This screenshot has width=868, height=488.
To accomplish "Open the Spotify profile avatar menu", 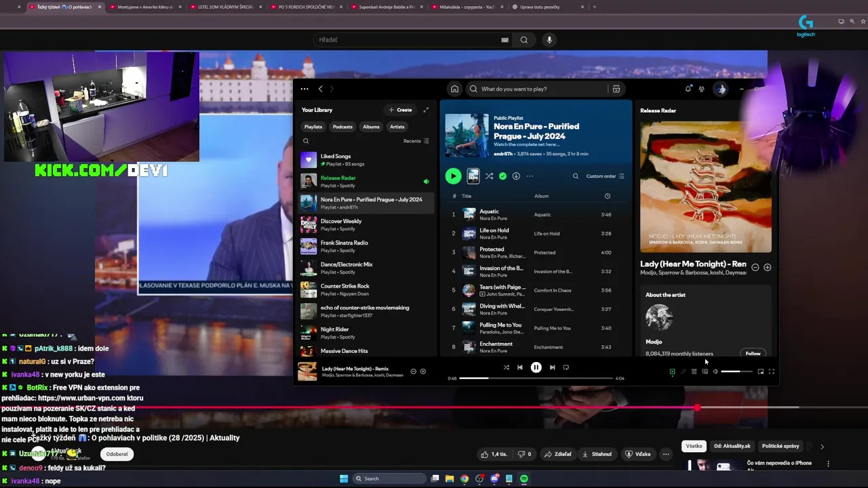I will [x=721, y=89].
